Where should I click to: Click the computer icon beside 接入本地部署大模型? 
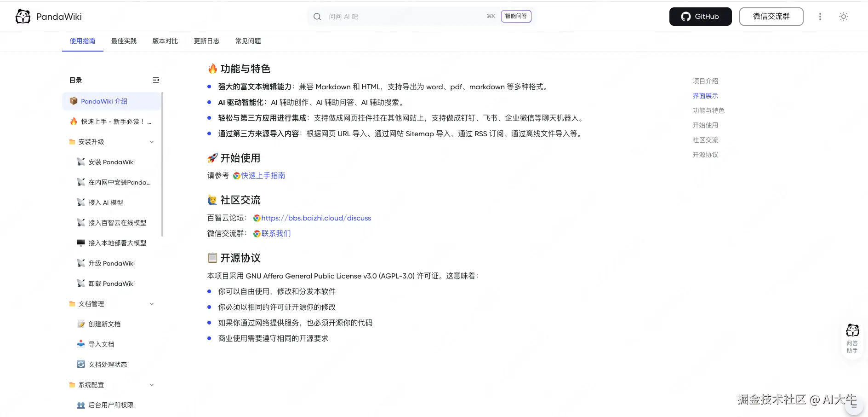coord(81,243)
